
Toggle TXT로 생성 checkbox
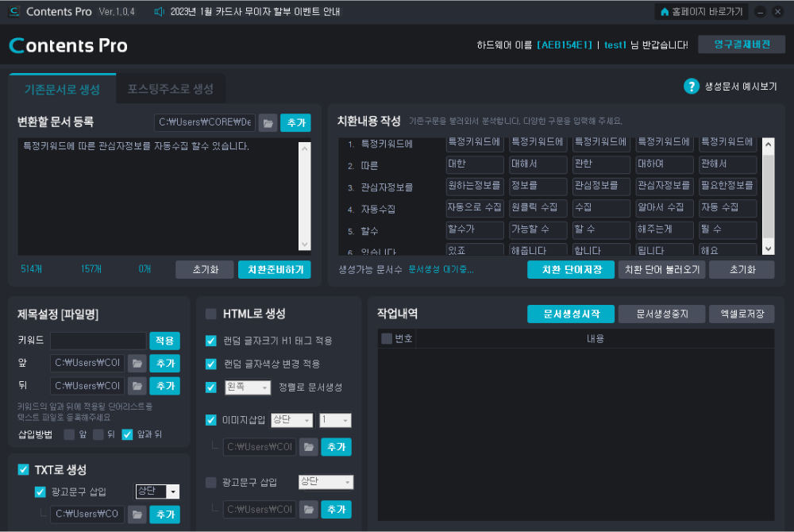(23, 469)
